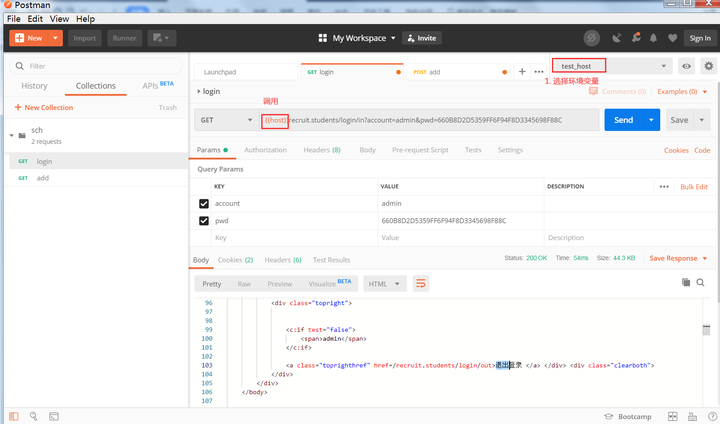The image size is (720, 424).
Task: Open the Send button dropdown arrow
Action: click(651, 120)
